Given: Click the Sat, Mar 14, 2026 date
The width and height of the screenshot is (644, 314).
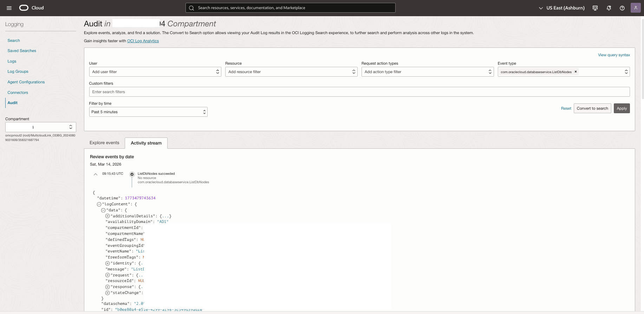Looking at the screenshot, I should point(105,164).
